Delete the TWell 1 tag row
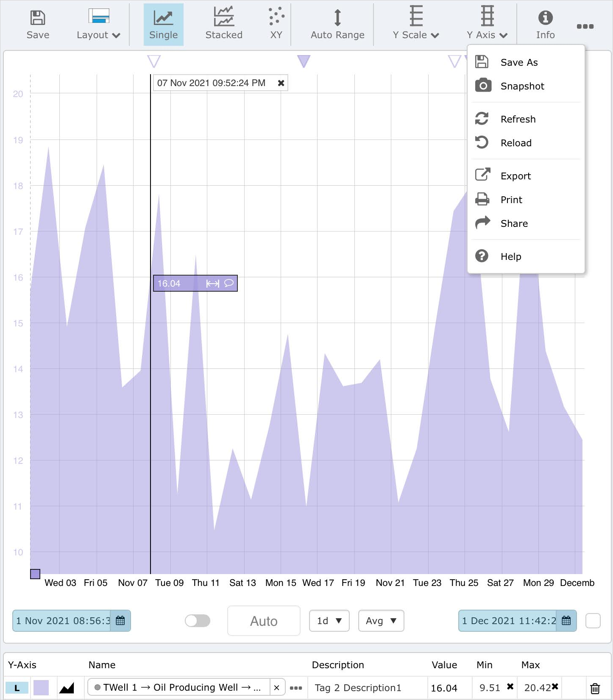The width and height of the screenshot is (613, 700). (x=595, y=688)
